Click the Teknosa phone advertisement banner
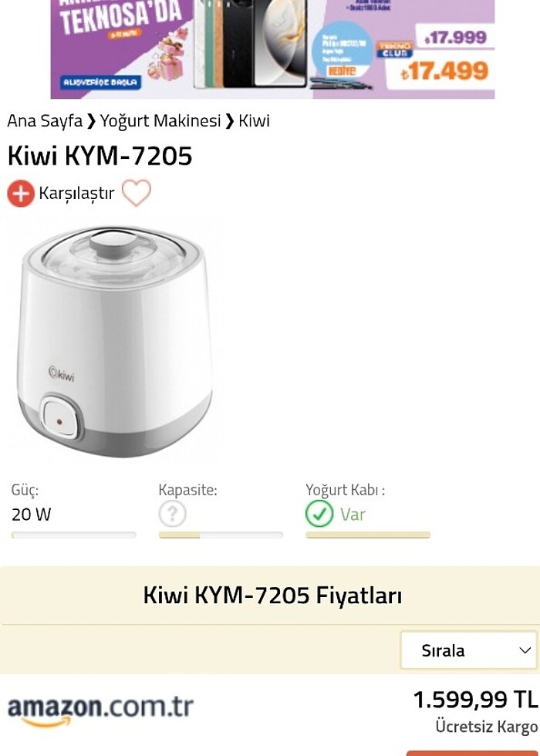 272,49
